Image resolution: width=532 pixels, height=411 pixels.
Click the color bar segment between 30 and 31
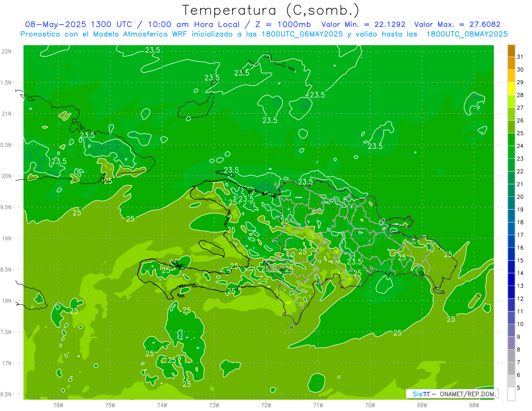coord(511,63)
